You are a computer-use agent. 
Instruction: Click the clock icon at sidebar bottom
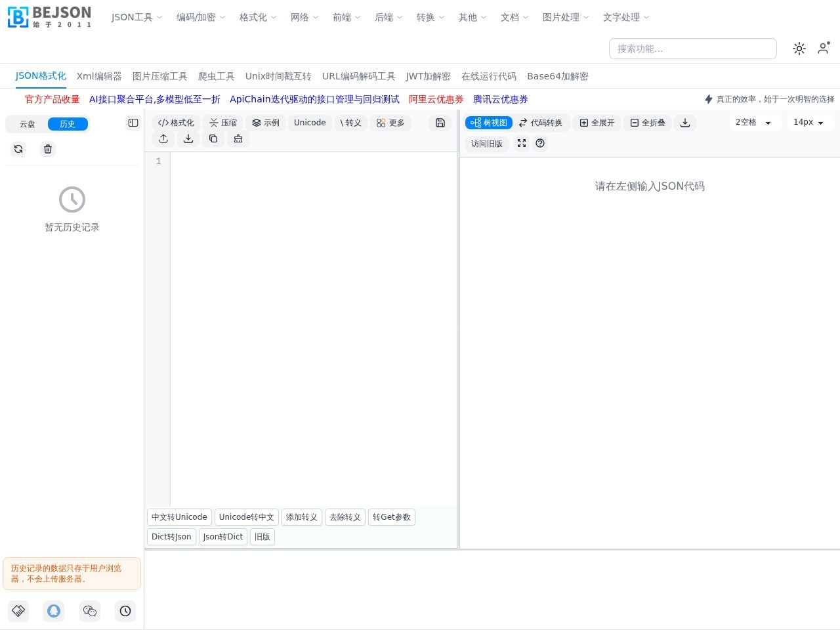coord(125,611)
